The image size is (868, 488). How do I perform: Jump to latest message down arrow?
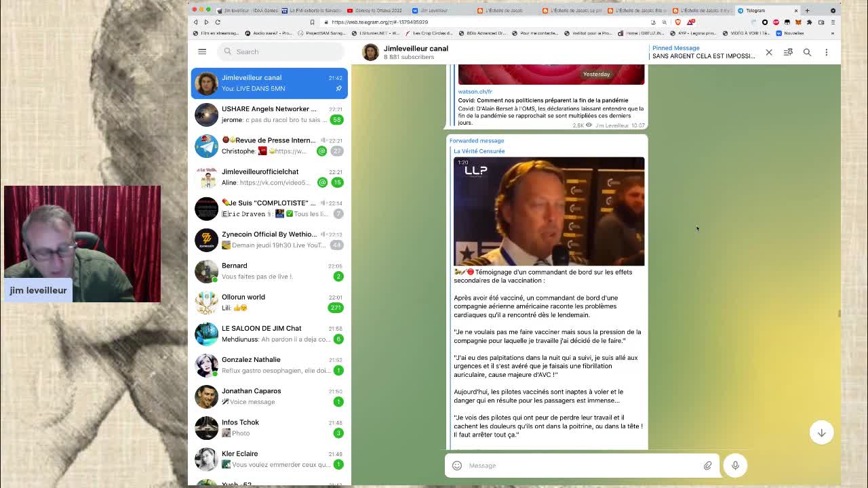click(821, 432)
